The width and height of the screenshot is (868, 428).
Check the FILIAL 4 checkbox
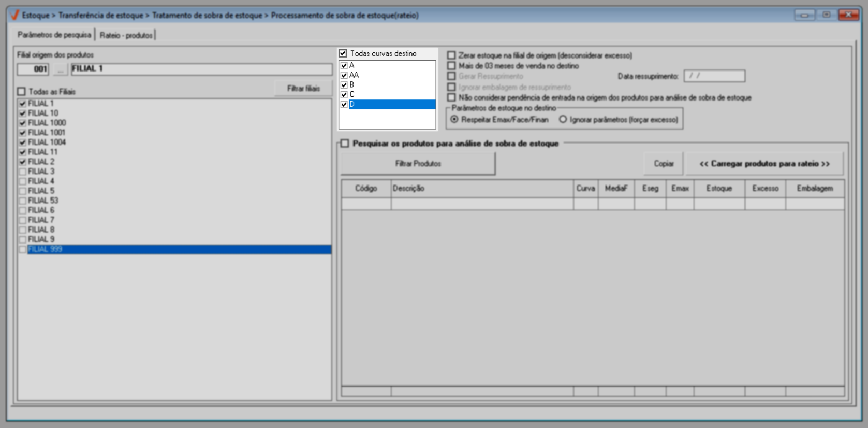tap(22, 181)
